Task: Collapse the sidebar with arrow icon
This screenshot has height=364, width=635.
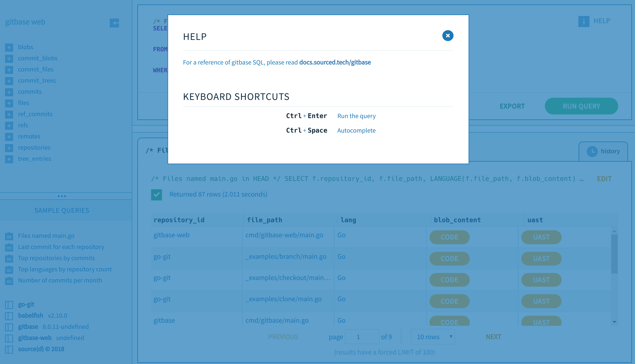Action: (114, 23)
